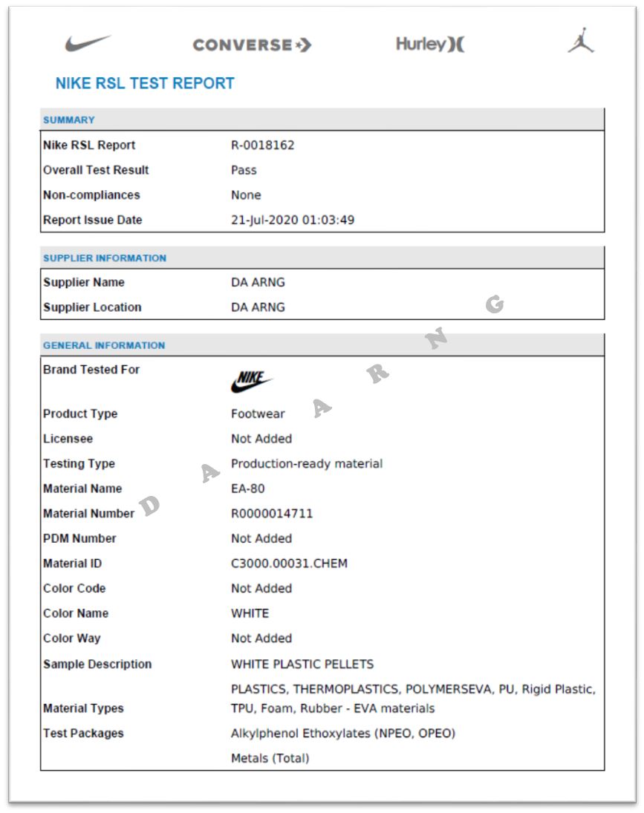Click the Non-compliances value None
644x813 pixels.
[246, 195]
